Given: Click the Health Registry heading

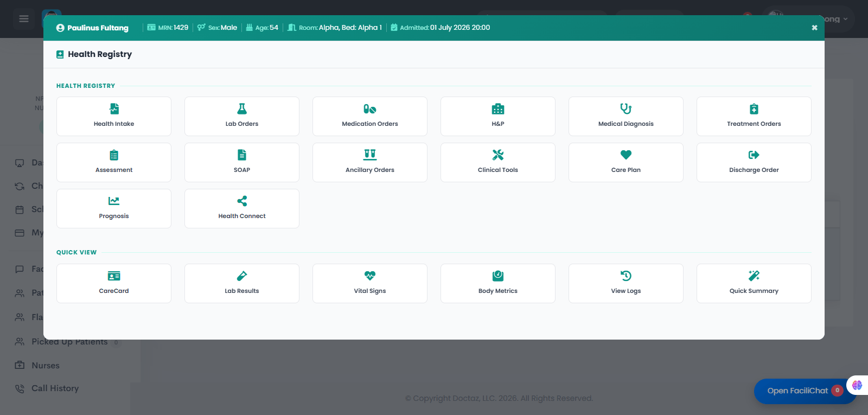Looking at the screenshot, I should click(x=100, y=54).
